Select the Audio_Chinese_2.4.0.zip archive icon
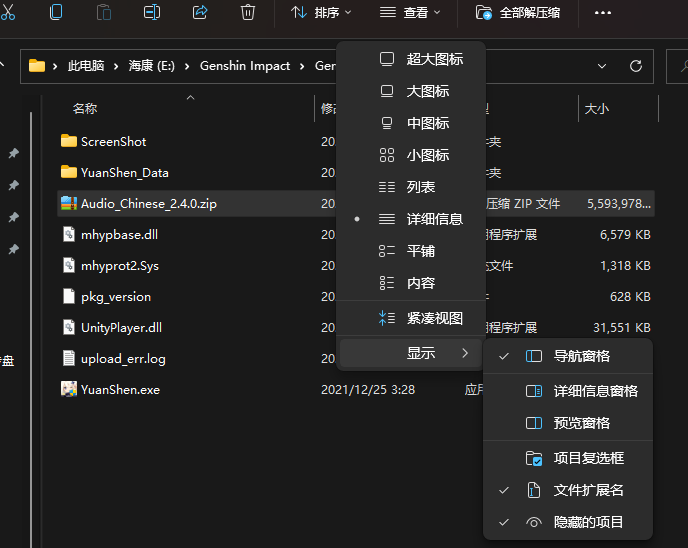The image size is (688, 548). 68,203
